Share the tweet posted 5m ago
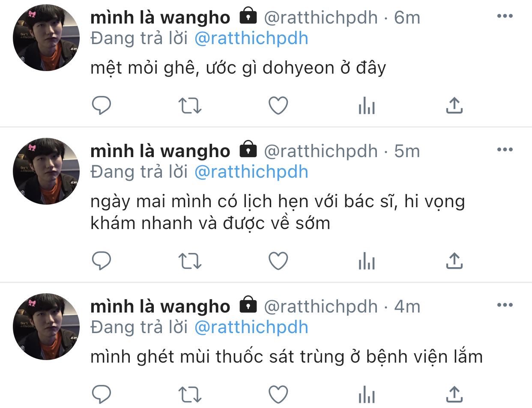Image resolution: width=532 pixels, height=408 pixels. tap(454, 261)
